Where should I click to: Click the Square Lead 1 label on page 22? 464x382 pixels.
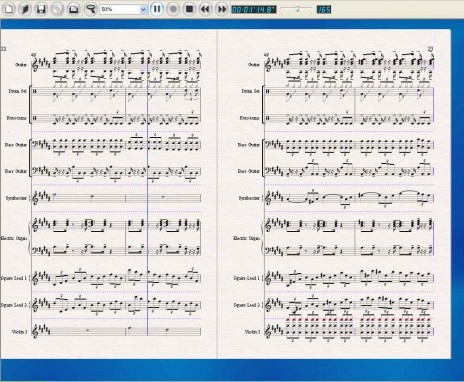[x=14, y=278]
